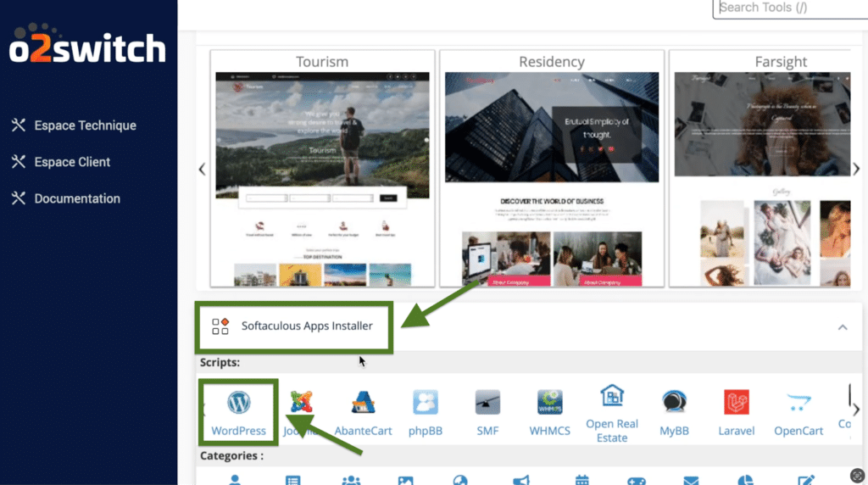This screenshot has height=485, width=868.
Task: Open the people-group category icon
Action: [x=351, y=480]
